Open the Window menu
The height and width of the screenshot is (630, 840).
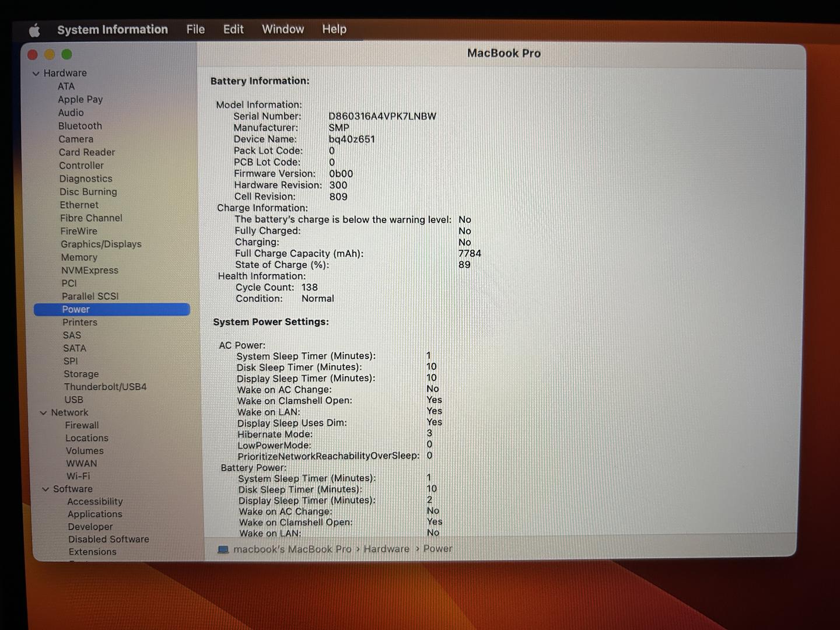(283, 29)
